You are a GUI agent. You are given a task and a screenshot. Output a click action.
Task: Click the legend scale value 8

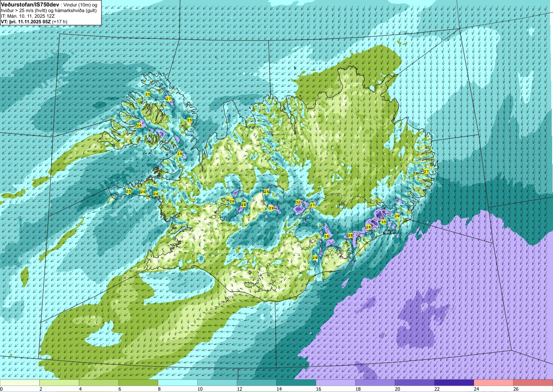click(x=159, y=389)
